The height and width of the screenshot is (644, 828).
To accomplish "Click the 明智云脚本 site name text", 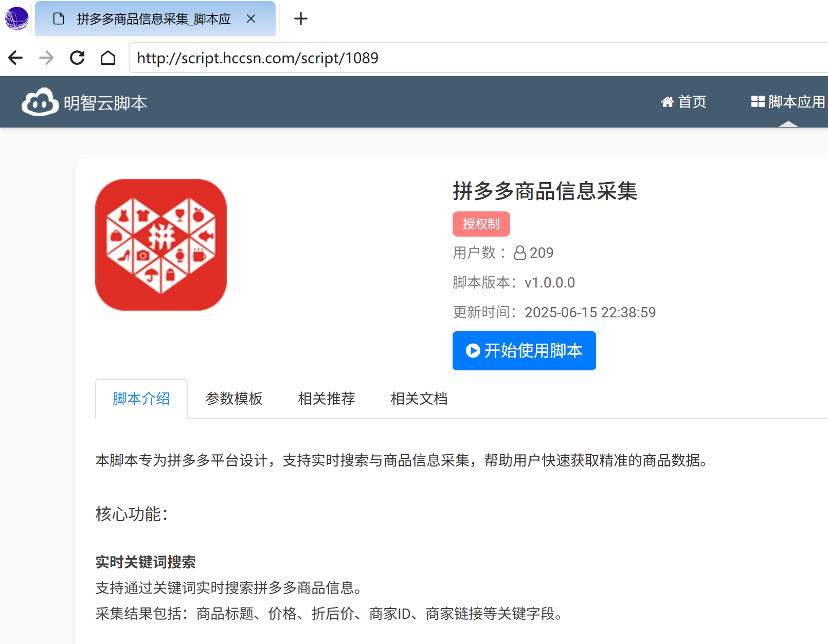I will click(105, 103).
